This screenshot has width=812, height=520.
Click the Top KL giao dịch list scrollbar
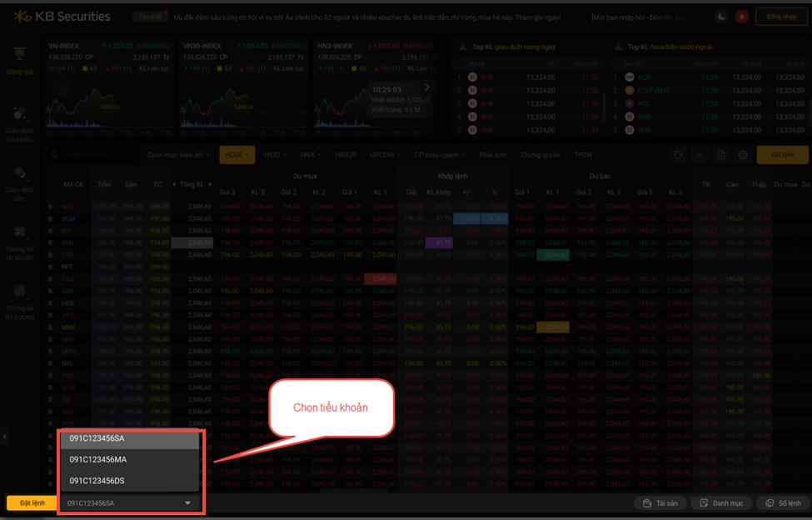[x=603, y=107]
